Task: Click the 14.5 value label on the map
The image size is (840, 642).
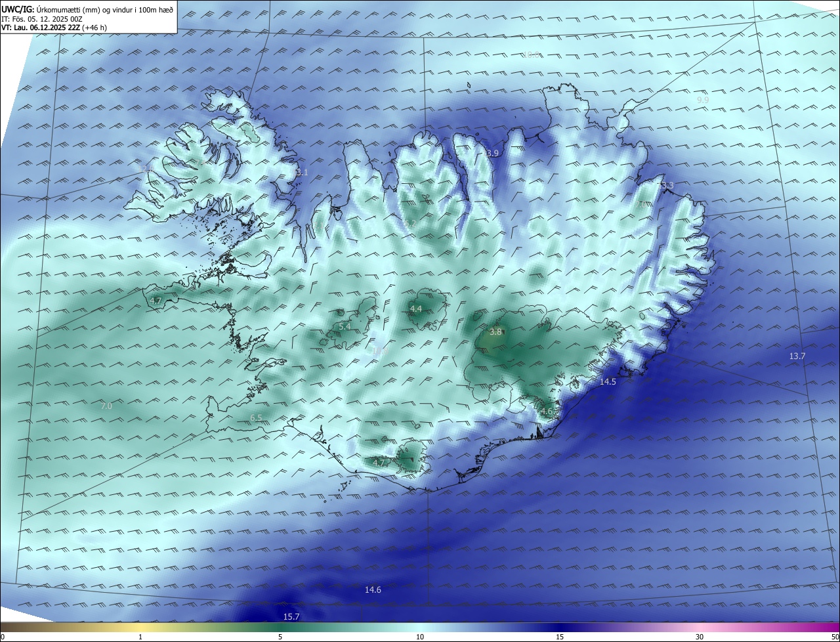Action: point(608,381)
